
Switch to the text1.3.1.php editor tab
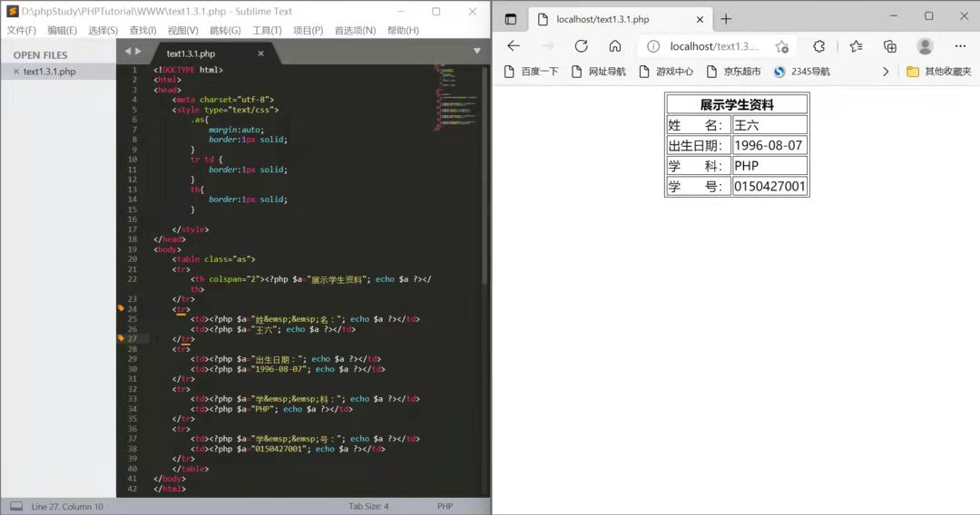coord(191,53)
